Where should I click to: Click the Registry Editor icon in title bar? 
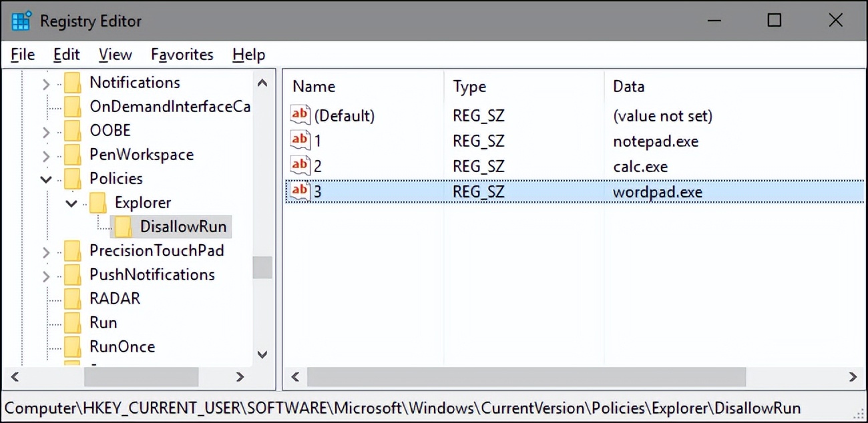[21, 20]
